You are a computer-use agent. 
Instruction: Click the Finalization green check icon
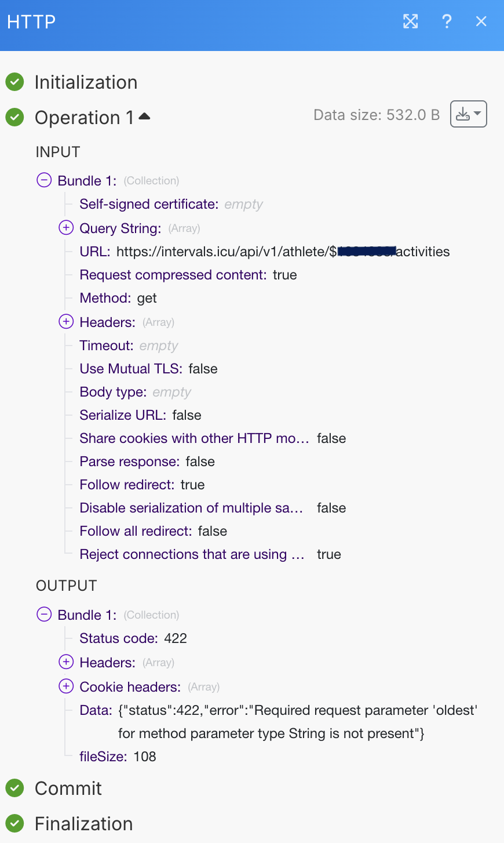[14, 823]
